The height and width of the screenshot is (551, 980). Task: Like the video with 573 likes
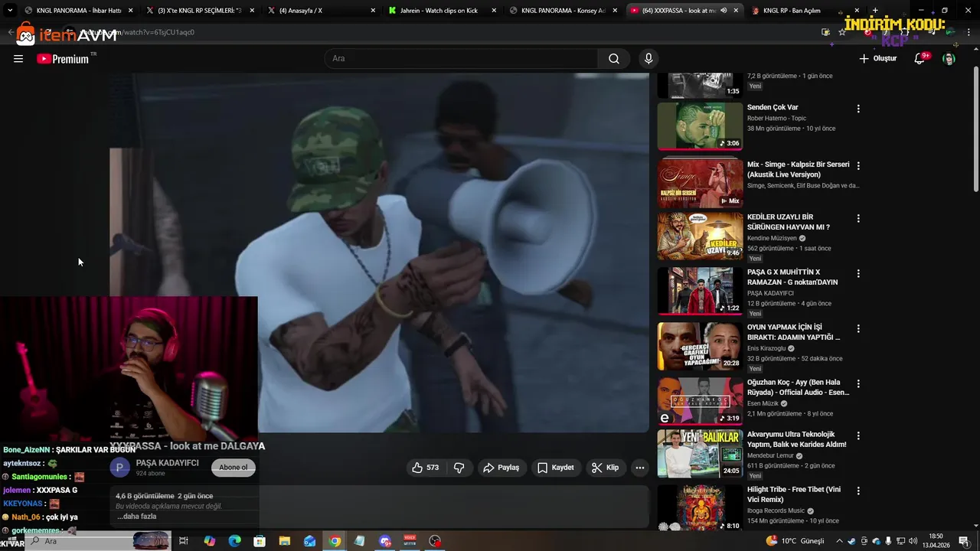[x=425, y=468]
